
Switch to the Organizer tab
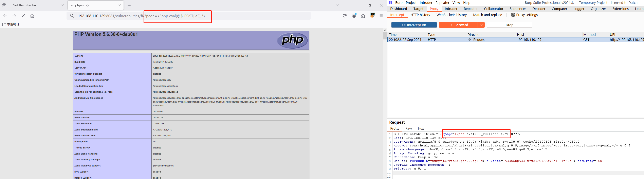[x=598, y=9]
